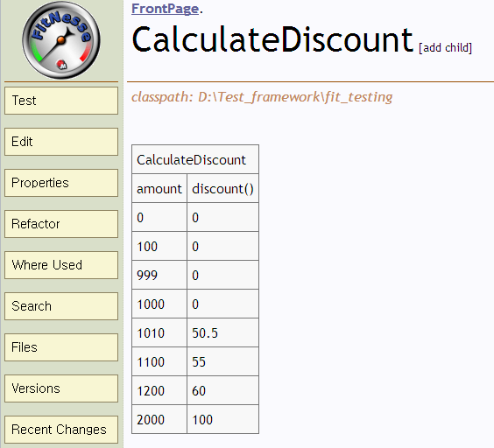Click the discount cell 50.5
Viewport: 494px width, 448px height.
(x=223, y=332)
